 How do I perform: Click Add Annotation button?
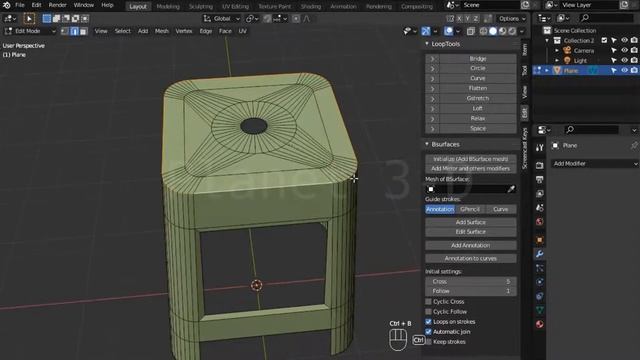(x=471, y=245)
